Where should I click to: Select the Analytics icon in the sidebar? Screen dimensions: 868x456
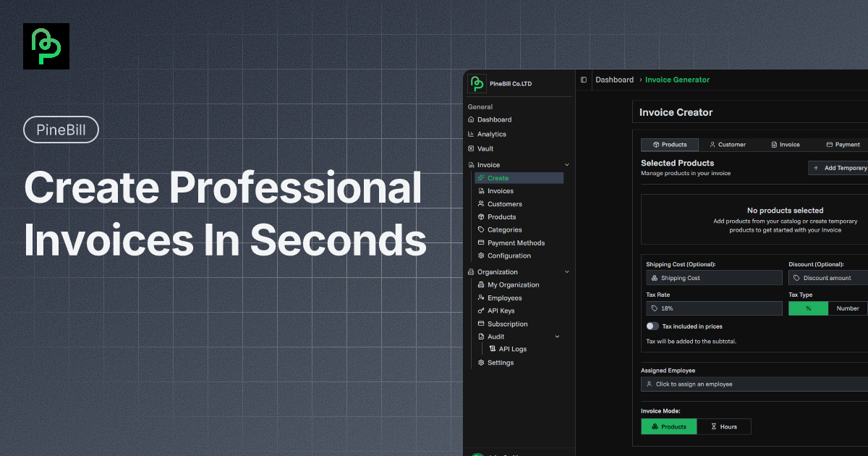[492, 134]
